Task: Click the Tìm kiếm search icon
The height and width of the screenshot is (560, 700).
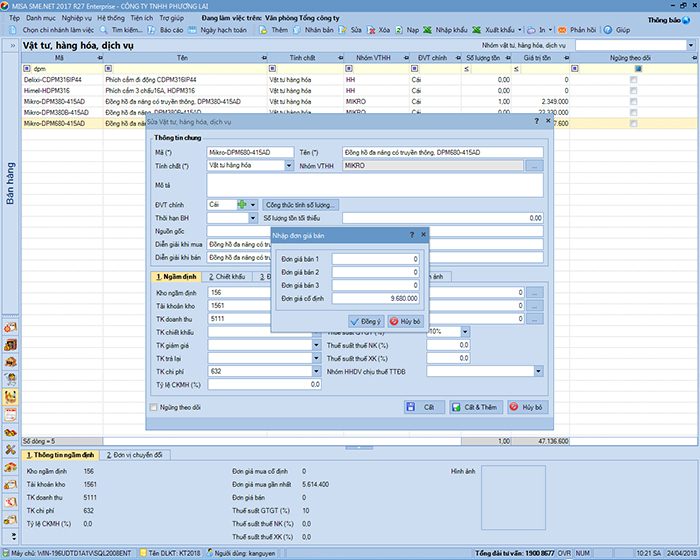Action: 104,30
